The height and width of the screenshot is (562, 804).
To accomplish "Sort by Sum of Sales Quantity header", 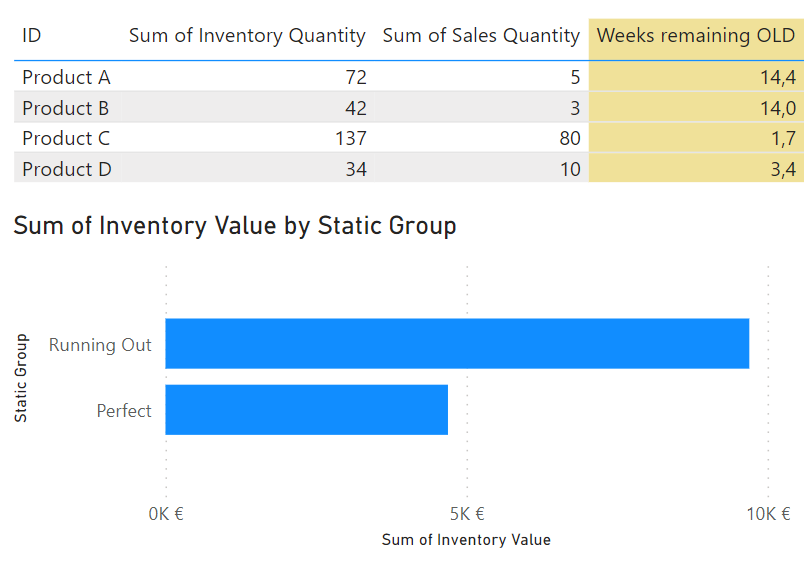I will pos(481,35).
